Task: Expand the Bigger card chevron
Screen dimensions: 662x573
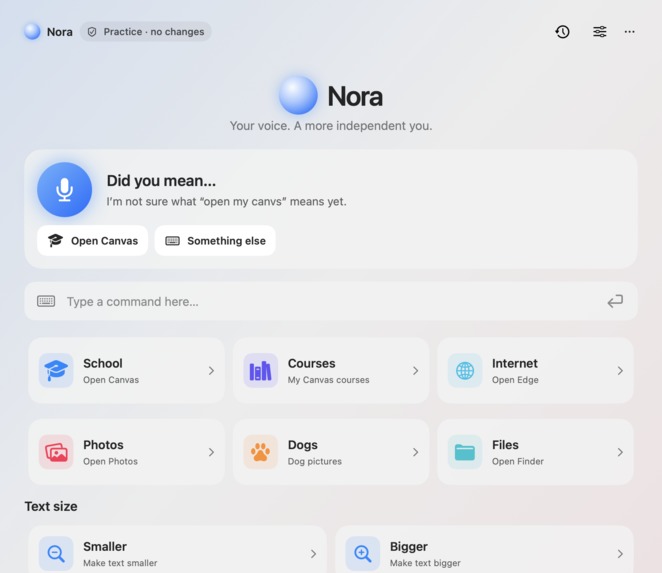Action: coord(620,554)
